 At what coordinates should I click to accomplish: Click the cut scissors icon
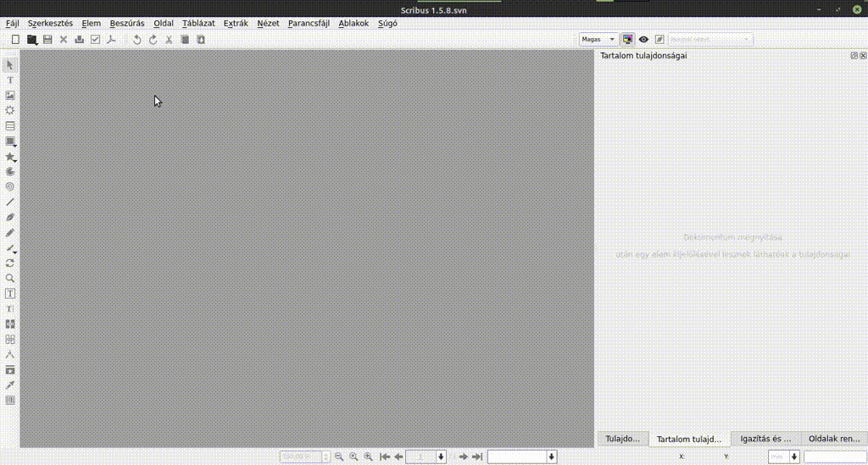[169, 39]
